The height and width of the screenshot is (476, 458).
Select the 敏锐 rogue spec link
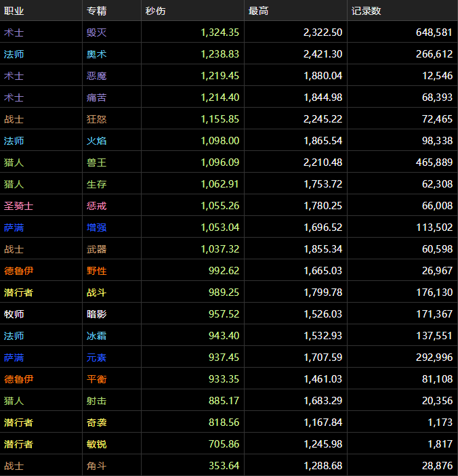(96, 444)
